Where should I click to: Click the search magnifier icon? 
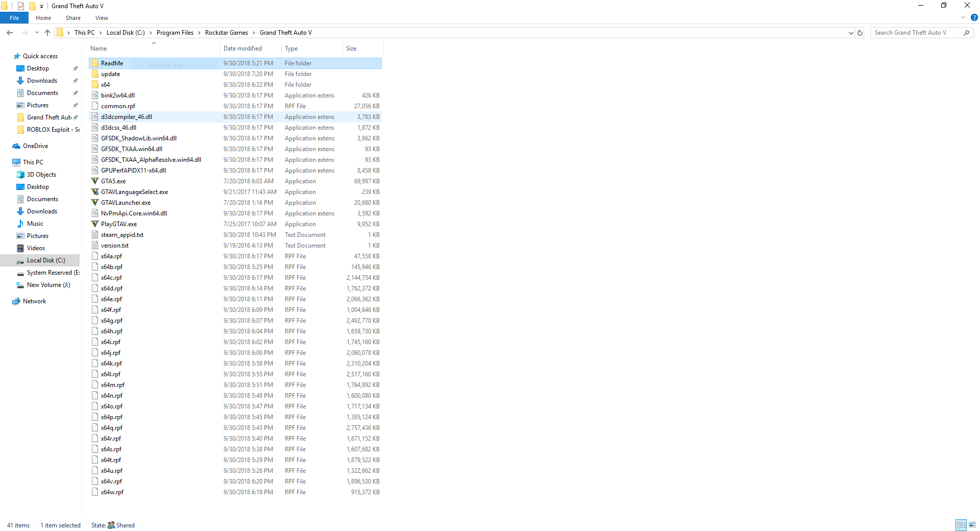[x=966, y=33]
